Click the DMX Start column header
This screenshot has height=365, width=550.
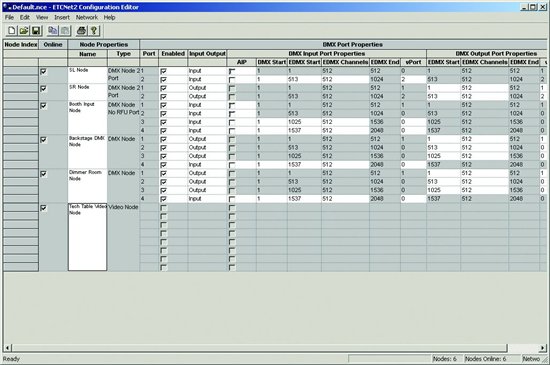point(271,62)
